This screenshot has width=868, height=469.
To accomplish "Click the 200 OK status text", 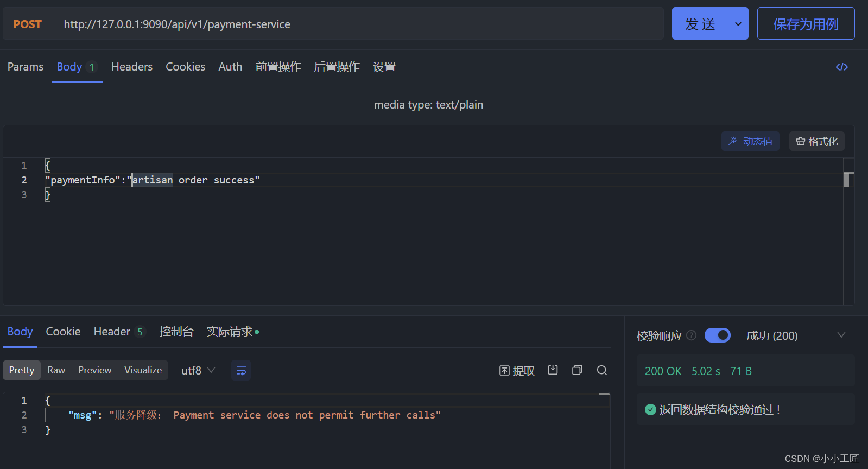I will tap(663, 371).
